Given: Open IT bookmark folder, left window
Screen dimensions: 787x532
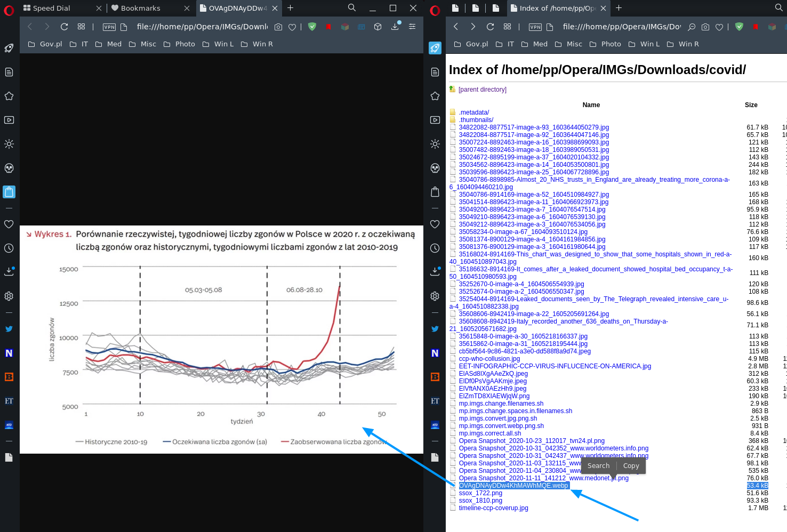Looking at the screenshot, I should pyautogui.click(x=79, y=44).
